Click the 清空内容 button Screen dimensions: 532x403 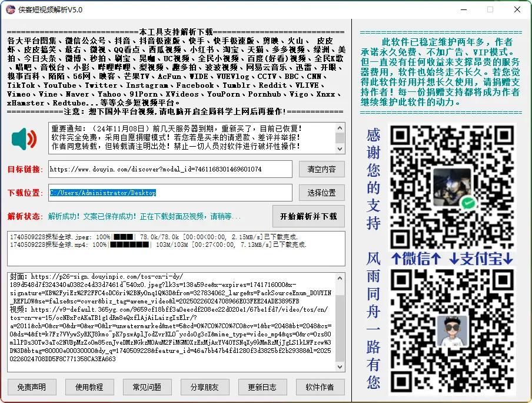point(321,169)
